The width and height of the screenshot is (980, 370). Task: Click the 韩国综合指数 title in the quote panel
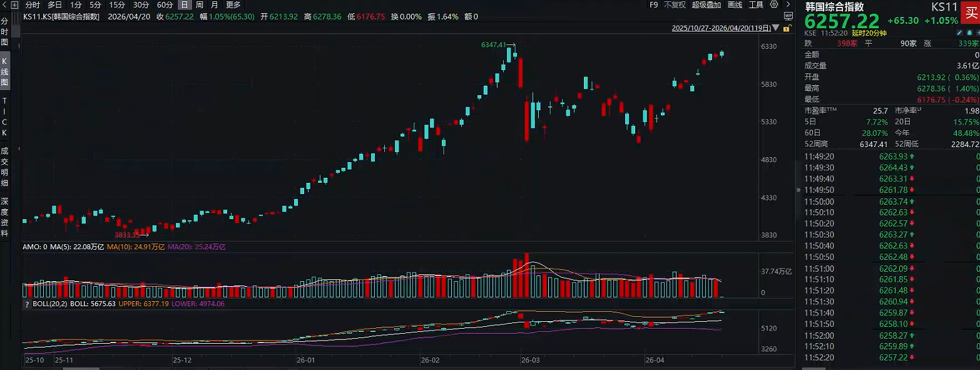[834, 6]
